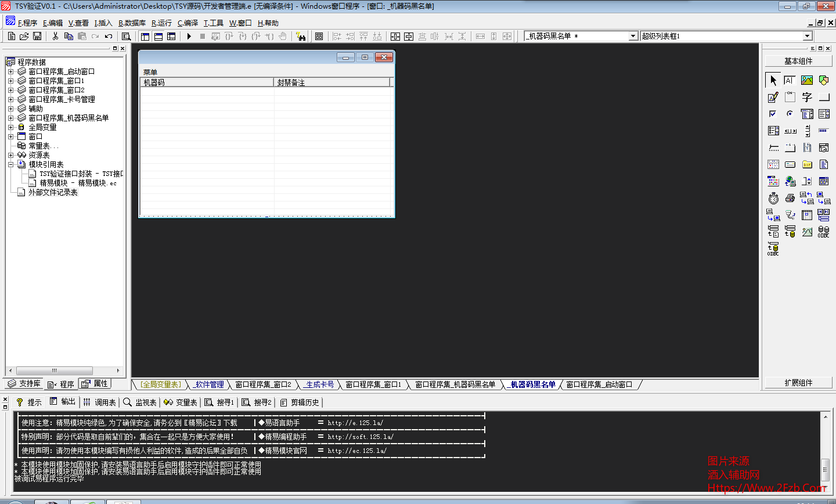Open the _机器码黑名单 window selector dropdown
836x504 pixels.
click(x=635, y=35)
